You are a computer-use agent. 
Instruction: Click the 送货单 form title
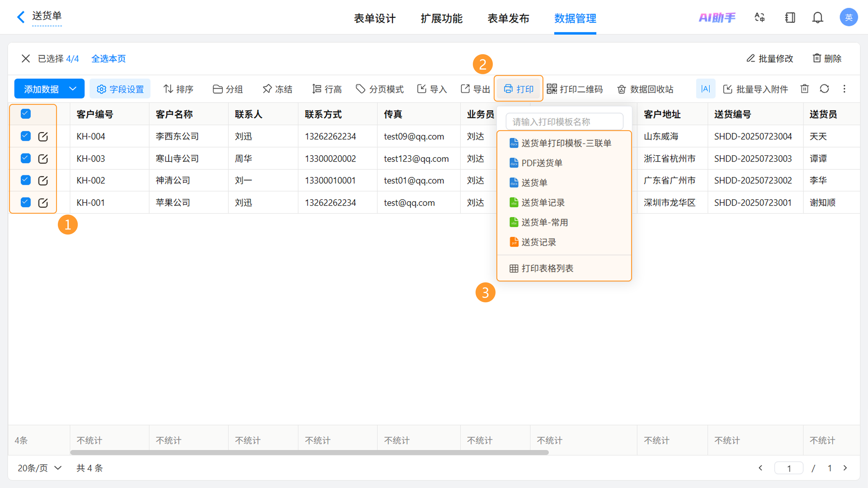coord(47,16)
